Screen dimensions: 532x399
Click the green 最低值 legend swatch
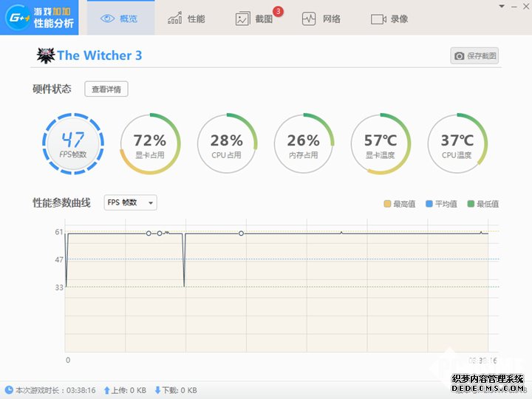(471, 204)
